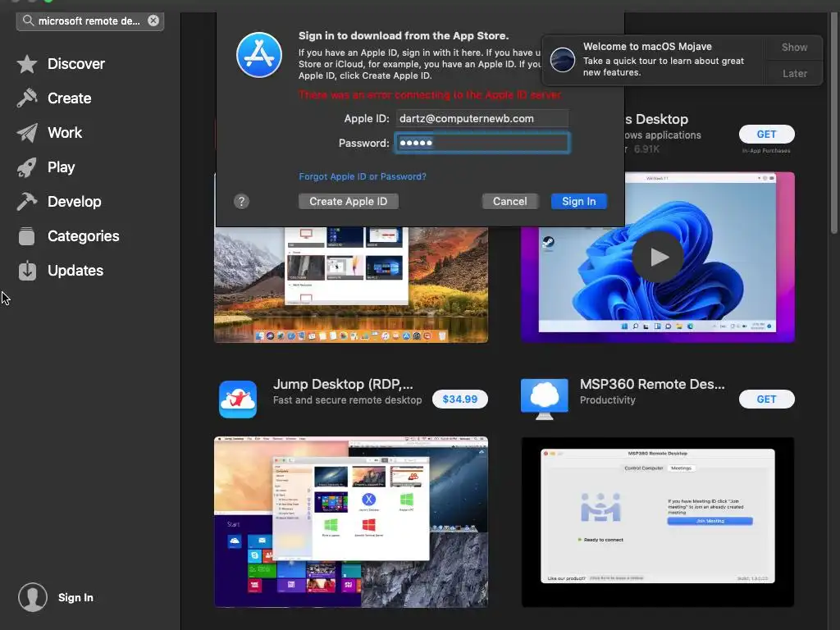Go to the Work category
The width and height of the screenshot is (840, 630).
[65, 133]
